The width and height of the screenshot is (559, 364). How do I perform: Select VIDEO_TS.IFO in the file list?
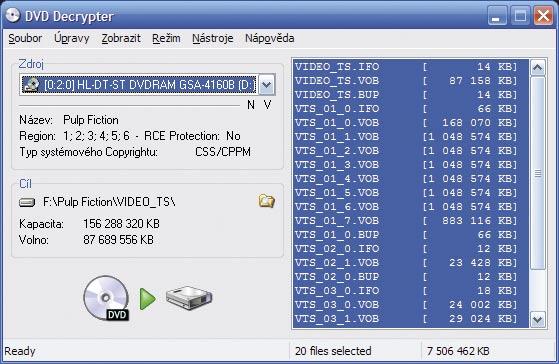[x=411, y=67]
